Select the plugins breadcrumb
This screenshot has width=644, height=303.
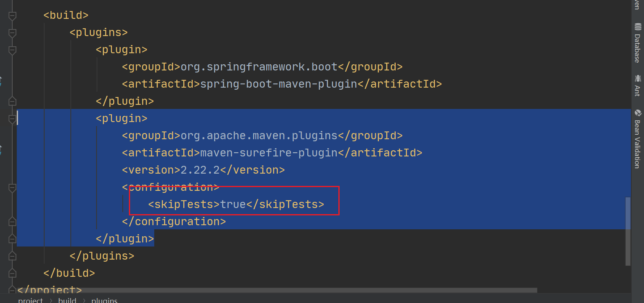[104, 300]
